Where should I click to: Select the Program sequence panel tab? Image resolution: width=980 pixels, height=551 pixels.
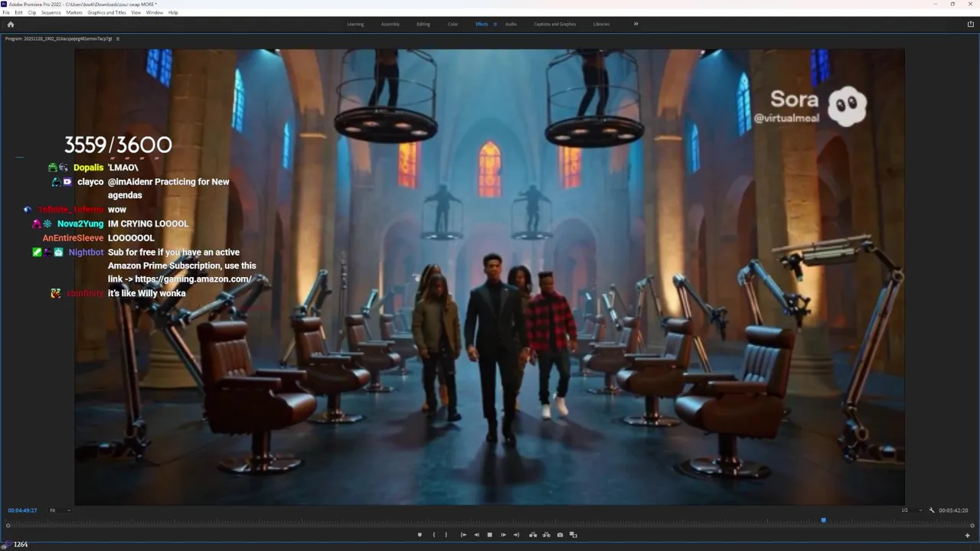point(58,38)
